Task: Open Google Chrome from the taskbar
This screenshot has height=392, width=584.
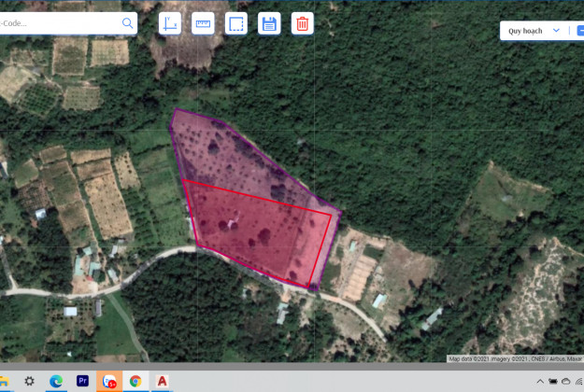Action: [x=136, y=381]
